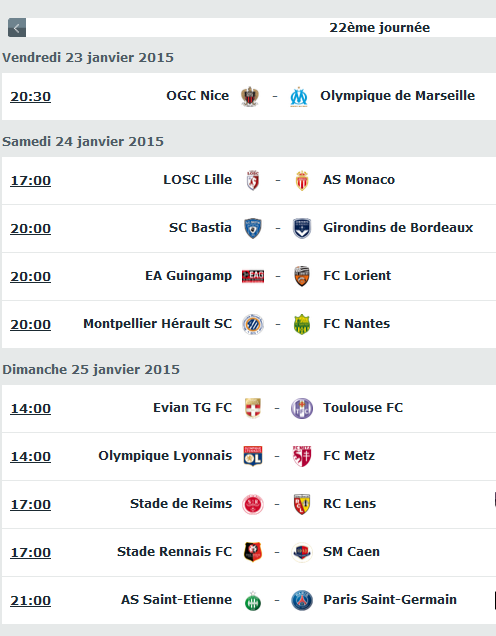
Task: Open the 20:30 Nice–Marseille match time link
Action: pyautogui.click(x=30, y=97)
